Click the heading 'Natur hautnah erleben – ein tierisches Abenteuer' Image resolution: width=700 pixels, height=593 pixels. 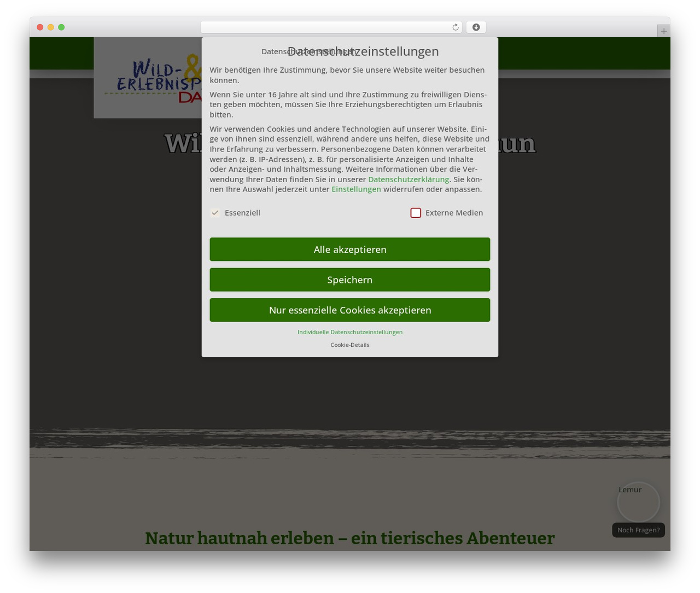click(x=350, y=538)
